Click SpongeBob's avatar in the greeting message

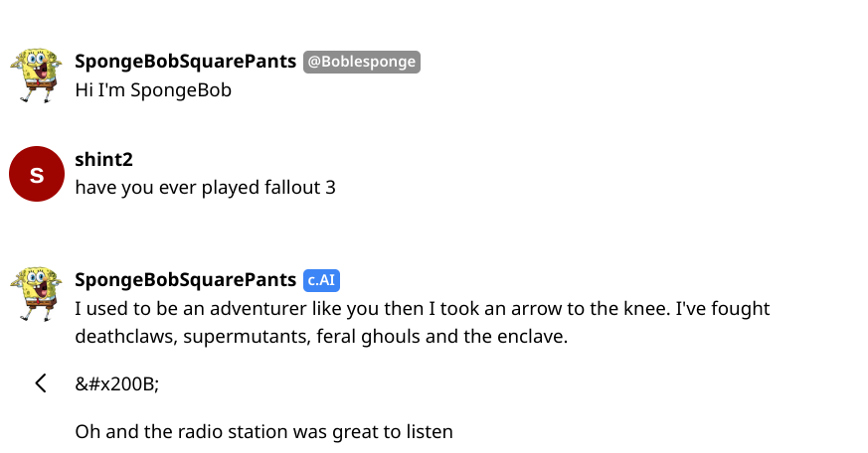36,75
